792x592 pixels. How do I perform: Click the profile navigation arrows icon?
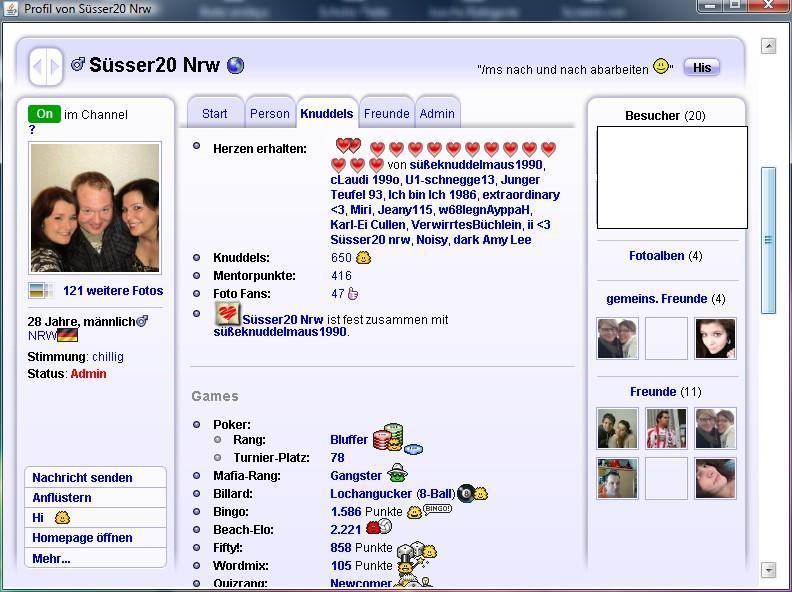[46, 66]
